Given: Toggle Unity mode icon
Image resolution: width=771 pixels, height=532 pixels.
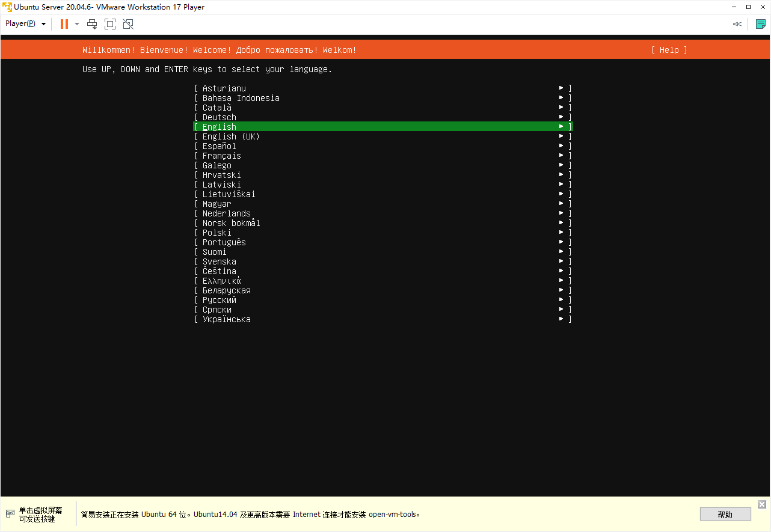Looking at the screenshot, I should pos(128,24).
